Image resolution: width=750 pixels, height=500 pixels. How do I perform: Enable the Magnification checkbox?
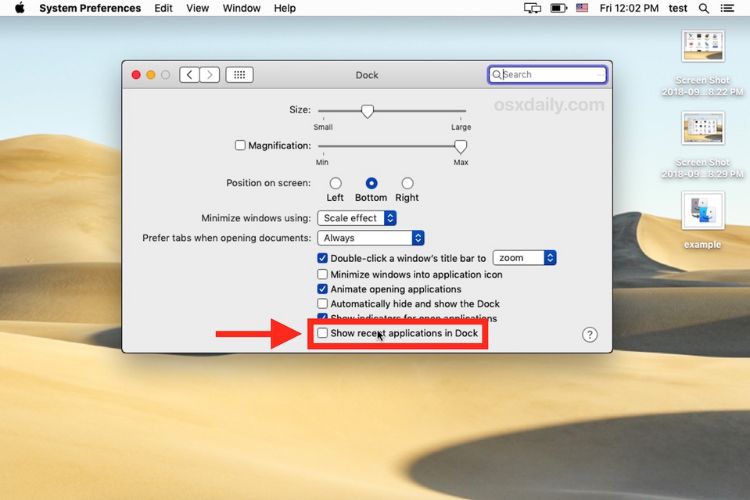(240, 145)
